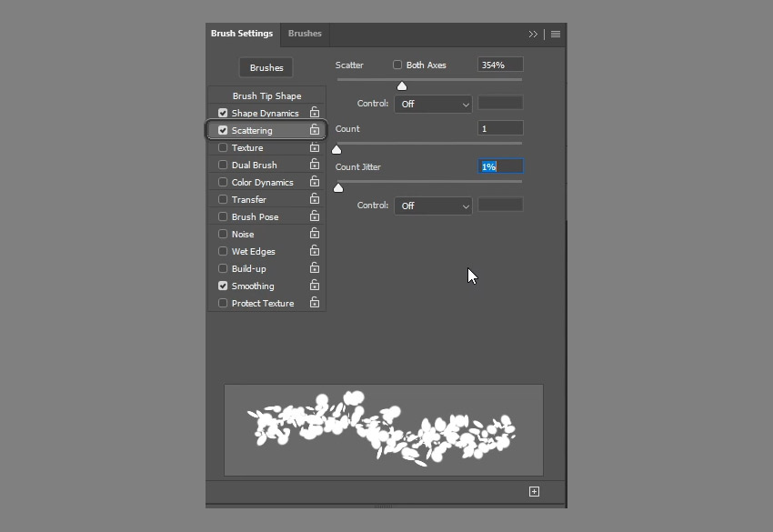
Task: Lock the Wet Edges setting
Action: (315, 251)
